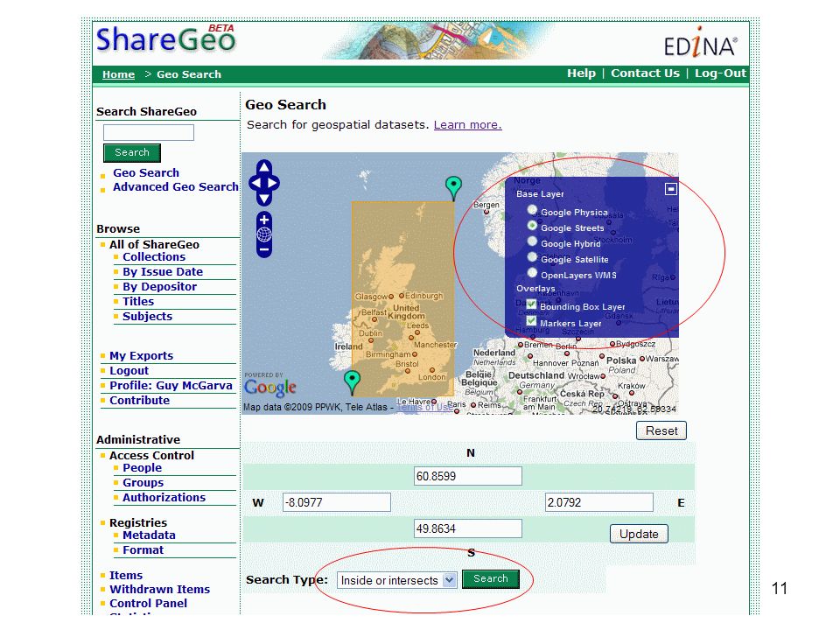Click the green Search button beside Search Type
Viewport: 840px width, 630px height.
click(491, 579)
